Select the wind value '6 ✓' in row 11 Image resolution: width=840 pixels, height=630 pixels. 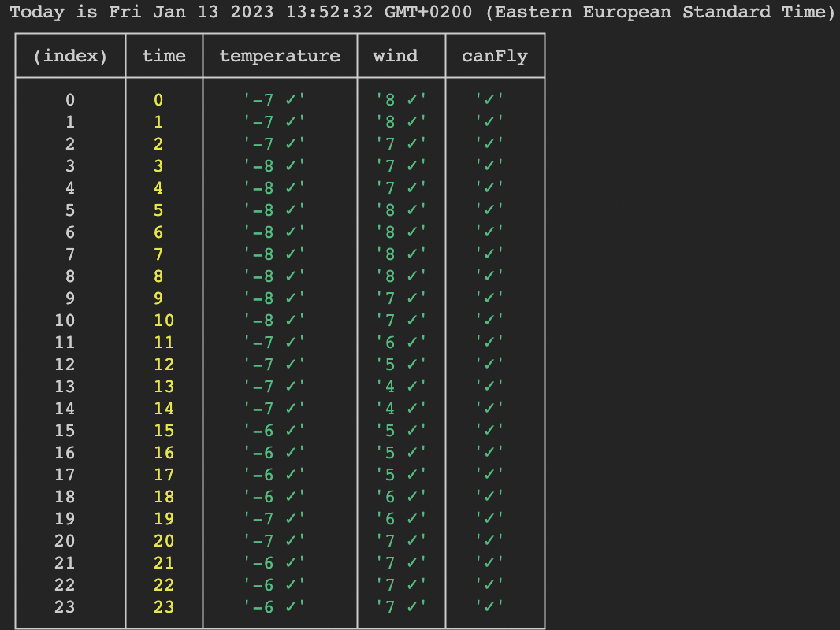[x=401, y=342]
